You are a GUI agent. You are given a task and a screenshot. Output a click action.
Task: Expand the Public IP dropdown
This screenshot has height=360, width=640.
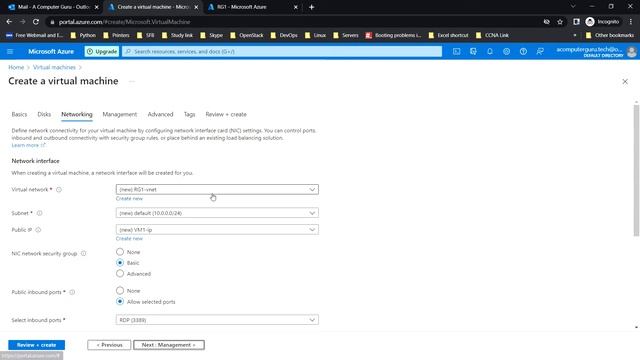click(x=217, y=230)
